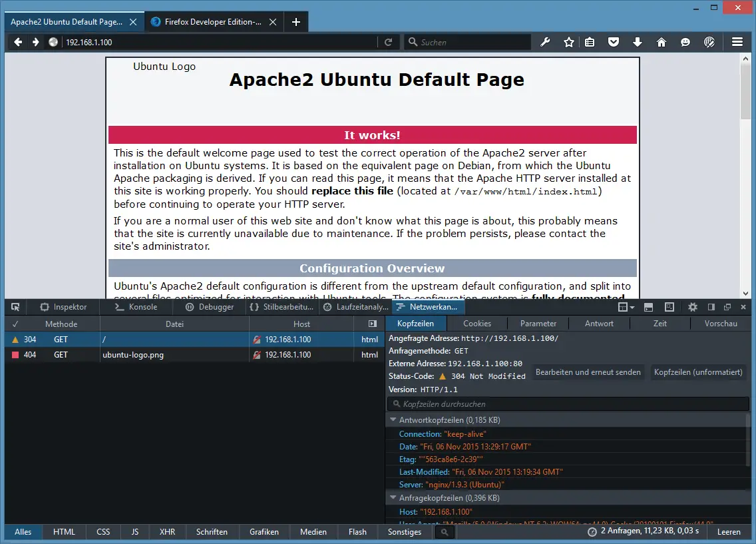Show devtools in a separate window
756x544 pixels.
727,307
